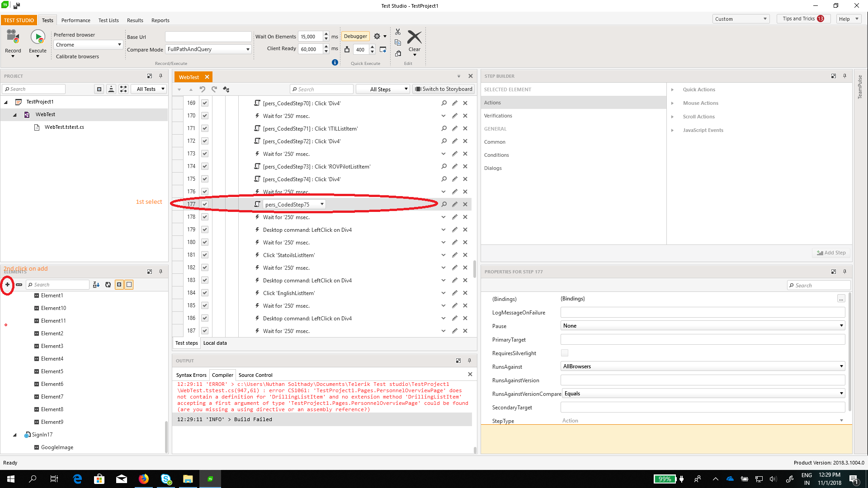The height and width of the screenshot is (488, 868).
Task: Enable the RequiresSilverlight checkbox
Action: (565, 353)
